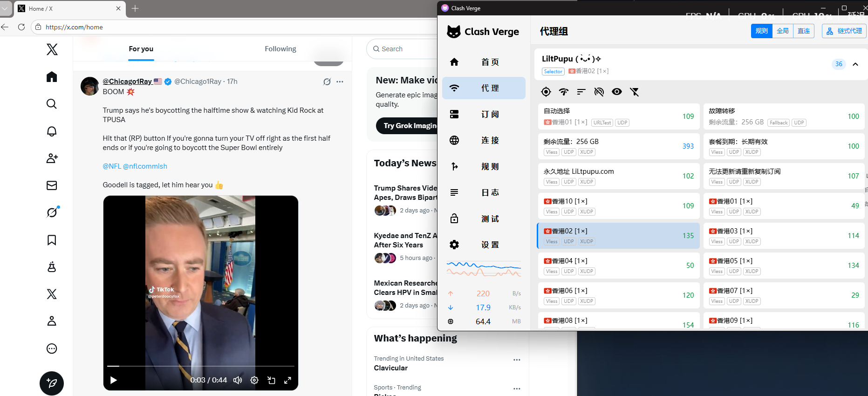Screen dimensions: 868x396
Task: Click the crossed-out filter icon
Action: pyautogui.click(x=634, y=92)
